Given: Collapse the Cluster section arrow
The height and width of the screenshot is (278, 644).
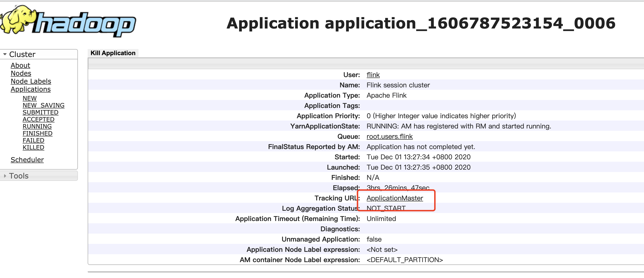Looking at the screenshot, I should point(5,54).
